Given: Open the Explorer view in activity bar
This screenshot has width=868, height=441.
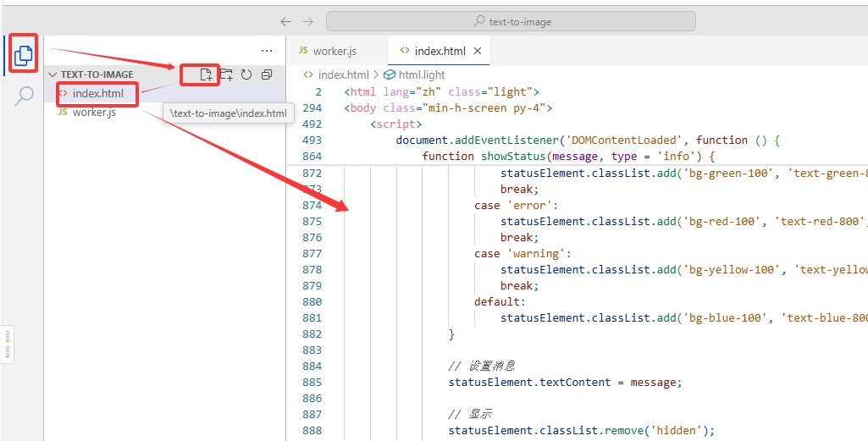Looking at the screenshot, I should point(23,55).
